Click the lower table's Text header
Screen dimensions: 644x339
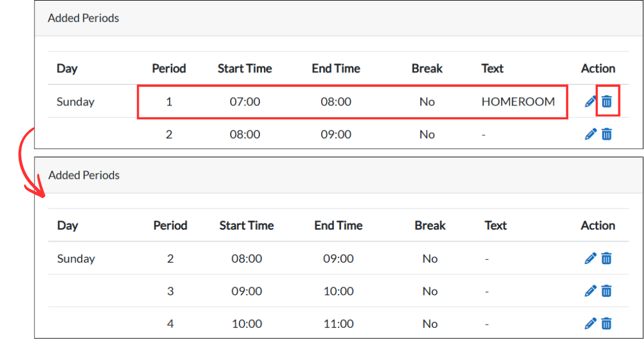(496, 225)
